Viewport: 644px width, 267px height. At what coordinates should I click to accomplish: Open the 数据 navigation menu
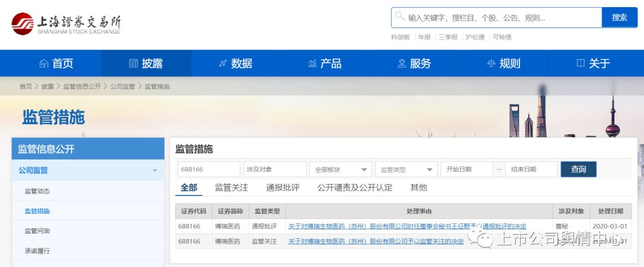click(236, 63)
